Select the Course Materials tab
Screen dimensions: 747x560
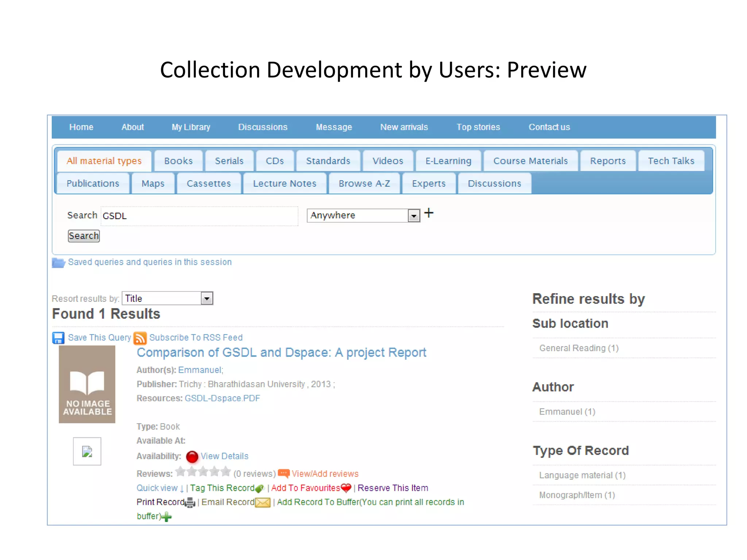[530, 161]
